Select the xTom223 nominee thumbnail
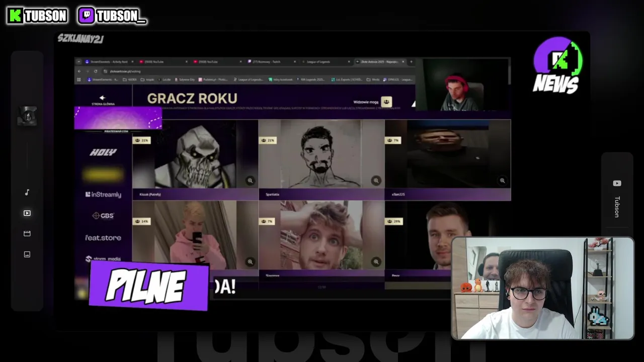Image resolution: width=644 pixels, height=362 pixels. pos(448,154)
